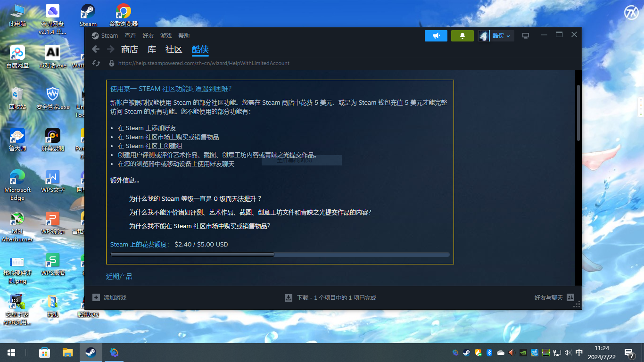Switch to the 酷侠 profile tab
The width and height of the screenshot is (644, 362).
[x=200, y=49]
